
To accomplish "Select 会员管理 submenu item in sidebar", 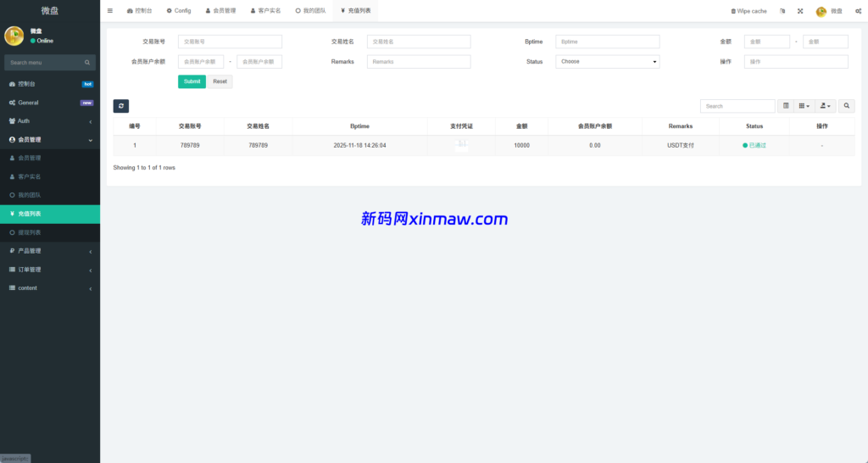I will [x=50, y=158].
